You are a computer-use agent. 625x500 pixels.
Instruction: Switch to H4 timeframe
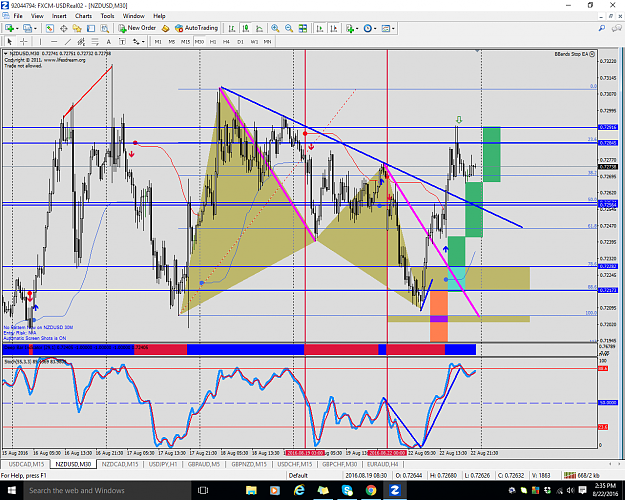tap(226, 41)
